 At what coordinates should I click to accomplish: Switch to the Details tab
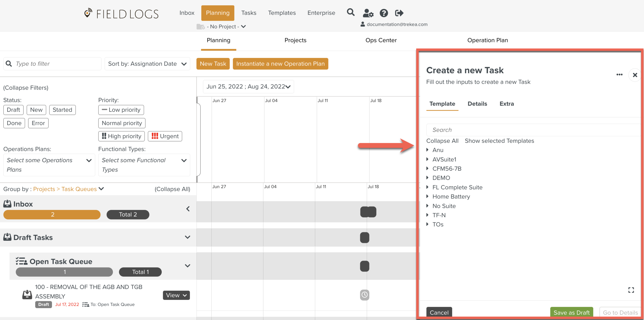coord(477,104)
